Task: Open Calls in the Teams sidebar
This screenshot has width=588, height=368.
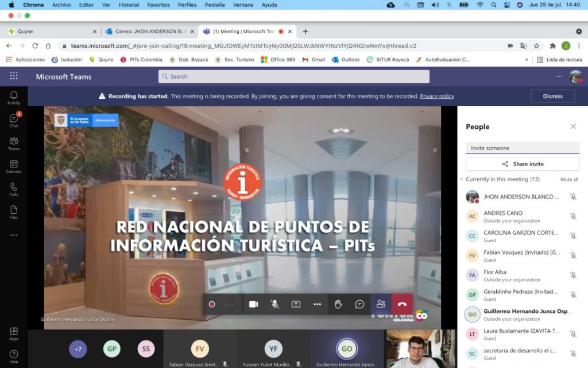Action: [x=14, y=189]
